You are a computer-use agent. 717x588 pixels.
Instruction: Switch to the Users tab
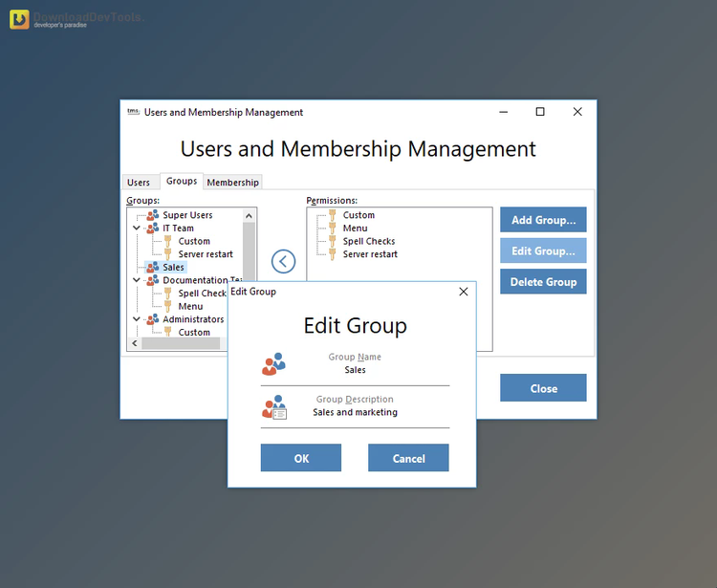coord(139,183)
